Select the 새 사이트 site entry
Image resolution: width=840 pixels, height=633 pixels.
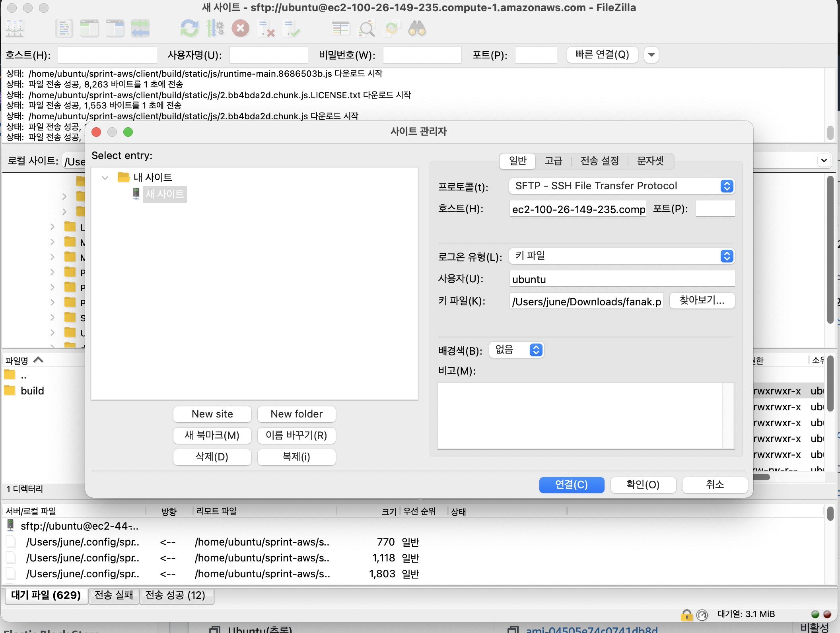click(165, 194)
